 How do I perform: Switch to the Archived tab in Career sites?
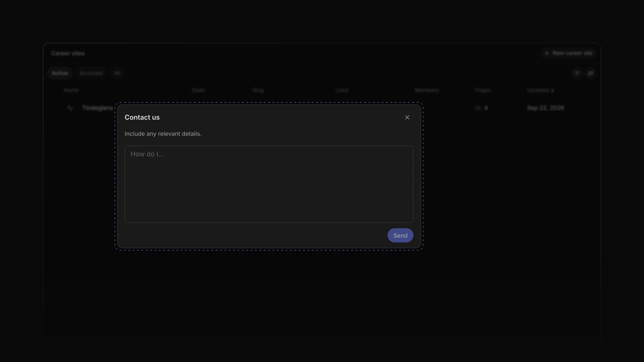[x=91, y=73]
